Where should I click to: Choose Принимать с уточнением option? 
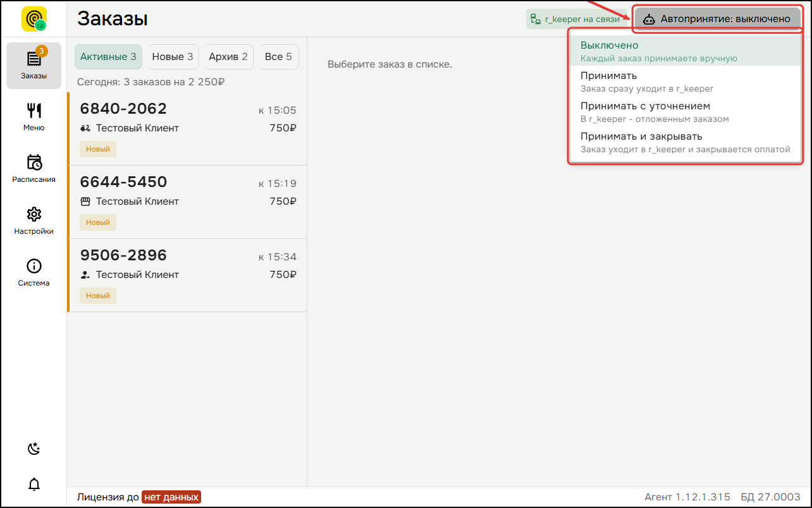pyautogui.click(x=686, y=112)
